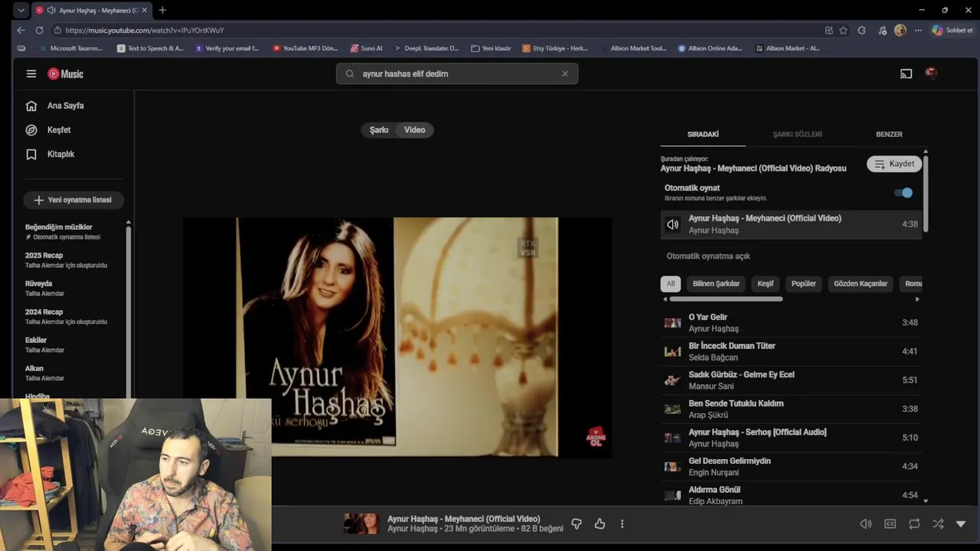The height and width of the screenshot is (551, 980).
Task: Select the All filter chip
Action: pos(671,284)
